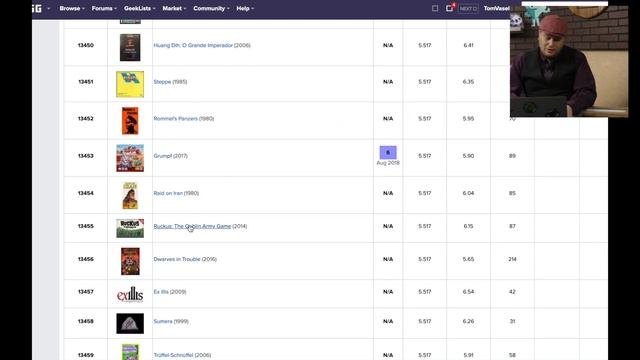Click the 89 voters count for Grumpf

click(x=512, y=156)
